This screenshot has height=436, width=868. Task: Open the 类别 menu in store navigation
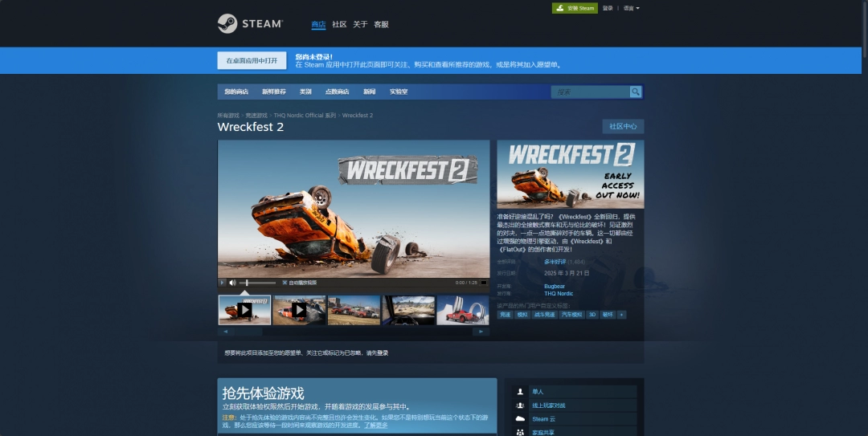tap(305, 92)
